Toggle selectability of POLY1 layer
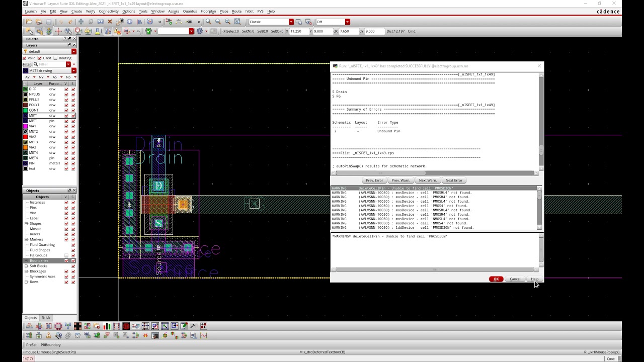 (73, 105)
